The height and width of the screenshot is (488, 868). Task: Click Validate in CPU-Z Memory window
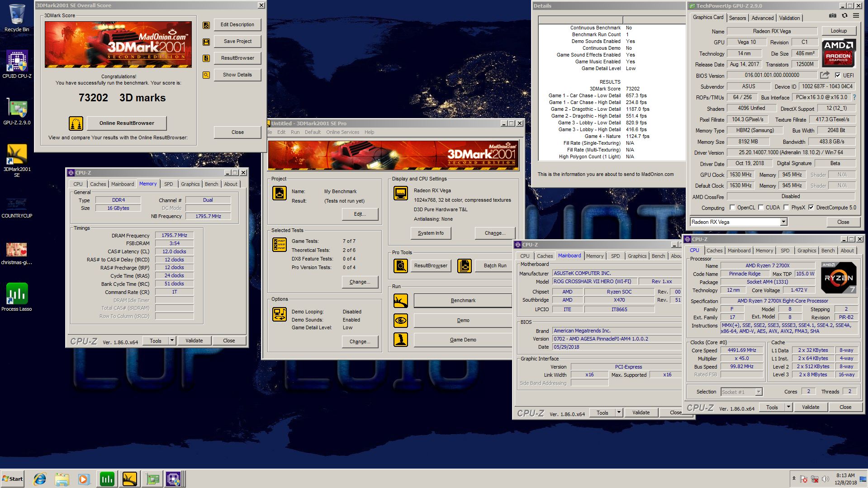[194, 341]
